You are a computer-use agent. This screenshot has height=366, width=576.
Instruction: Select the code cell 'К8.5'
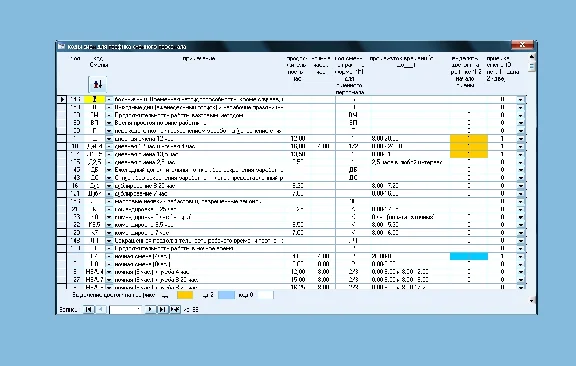94,225
